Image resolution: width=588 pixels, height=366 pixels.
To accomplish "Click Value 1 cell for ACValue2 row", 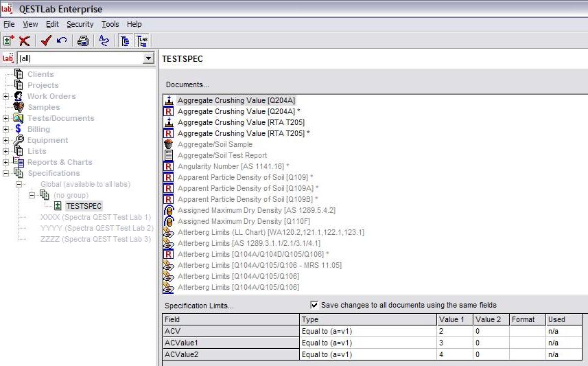I will coord(454,354).
